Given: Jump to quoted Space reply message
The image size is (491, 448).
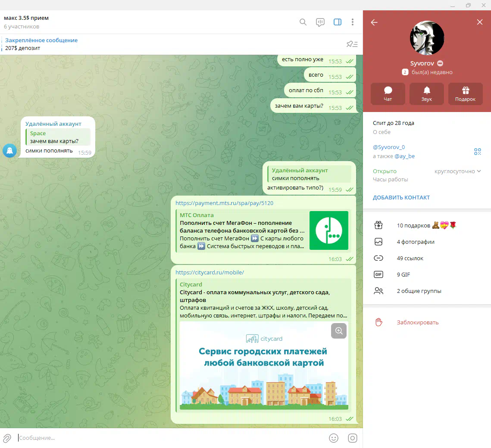Looking at the screenshot, I should pyautogui.click(x=58, y=137).
